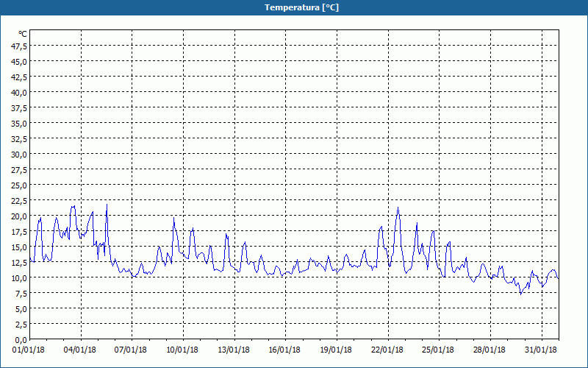Screen dimensions: 588x368
Task: Click the 22/01/18 date label
Action: [x=387, y=350]
